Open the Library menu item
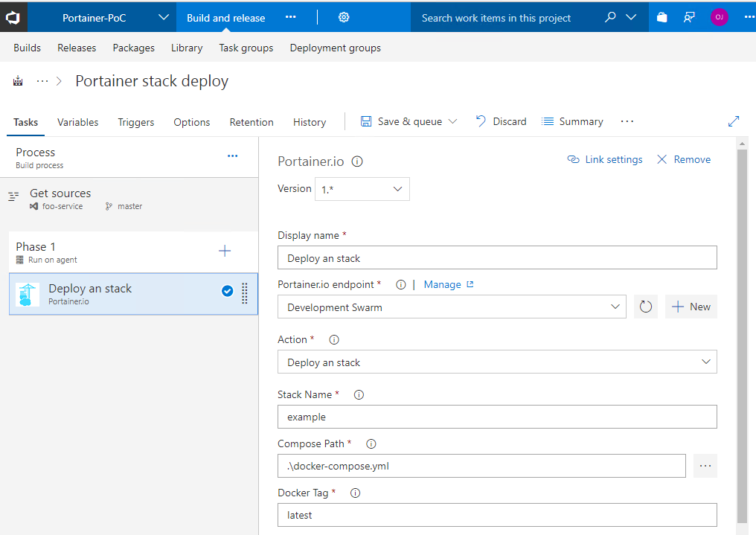The image size is (756, 535). click(x=187, y=48)
